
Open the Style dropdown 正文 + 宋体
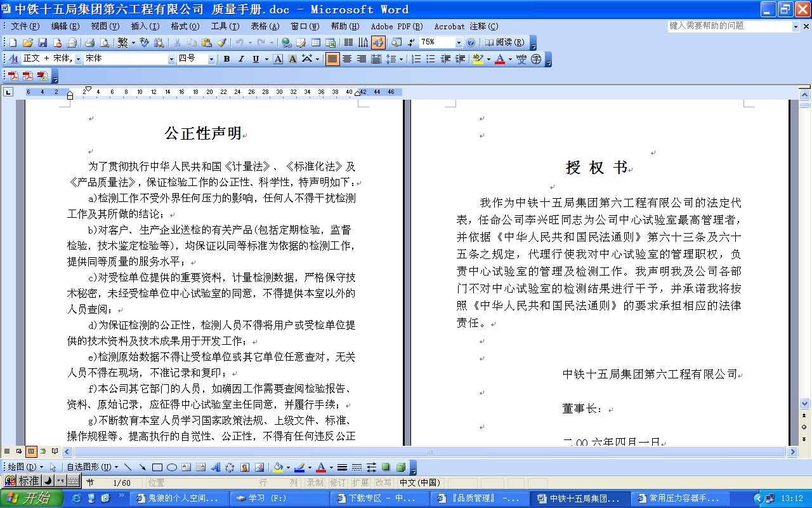[x=79, y=59]
